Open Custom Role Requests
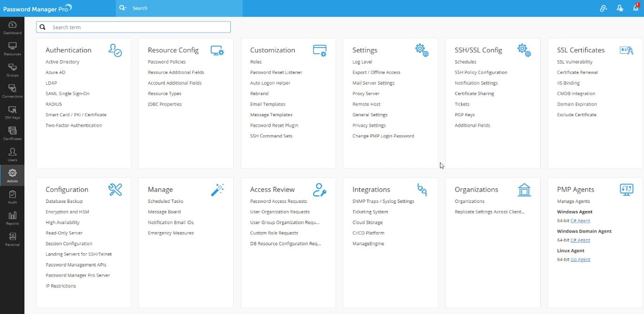The image size is (644, 314). click(x=274, y=233)
